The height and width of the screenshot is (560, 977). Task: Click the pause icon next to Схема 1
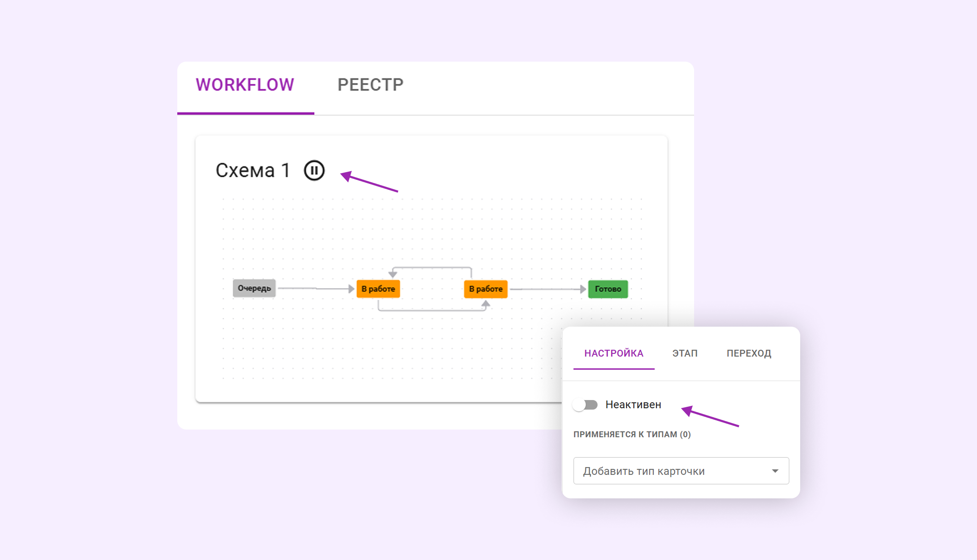315,171
